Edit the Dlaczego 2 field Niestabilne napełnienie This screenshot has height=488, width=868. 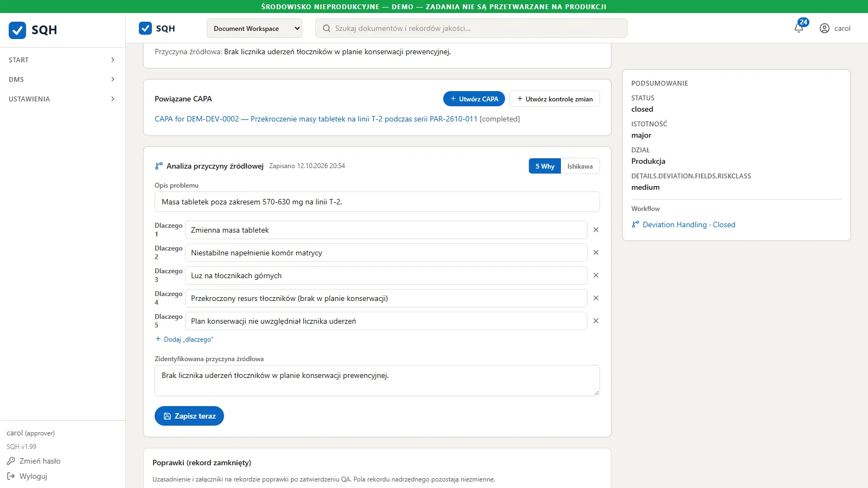386,253
